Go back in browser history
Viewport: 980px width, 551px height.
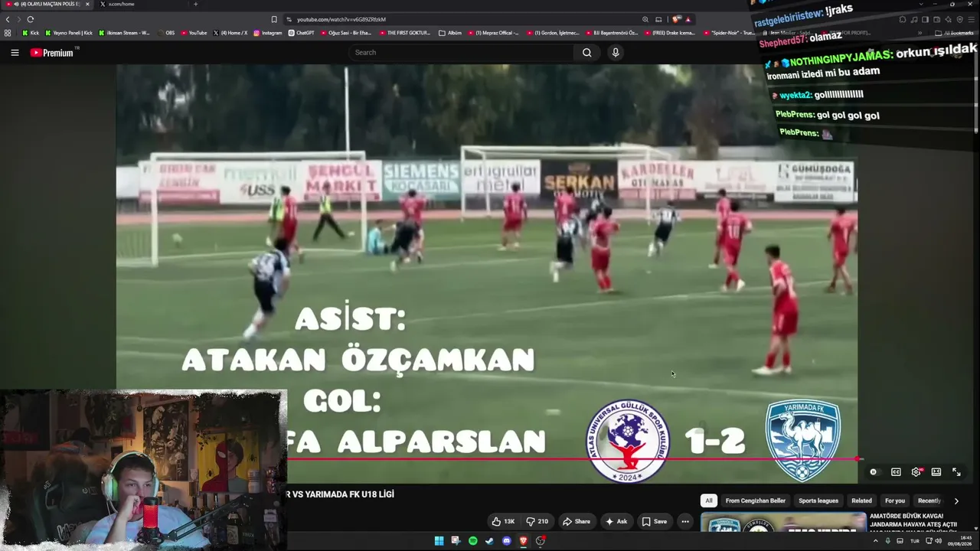tap(8, 19)
